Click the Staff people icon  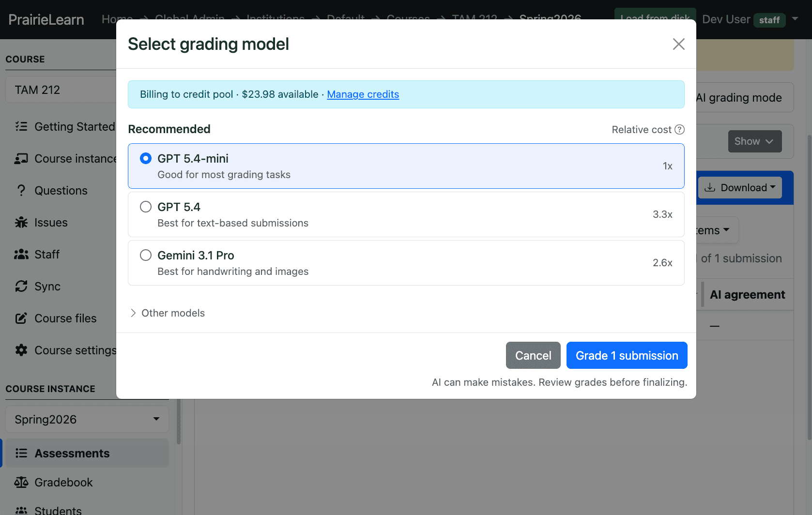pos(21,255)
